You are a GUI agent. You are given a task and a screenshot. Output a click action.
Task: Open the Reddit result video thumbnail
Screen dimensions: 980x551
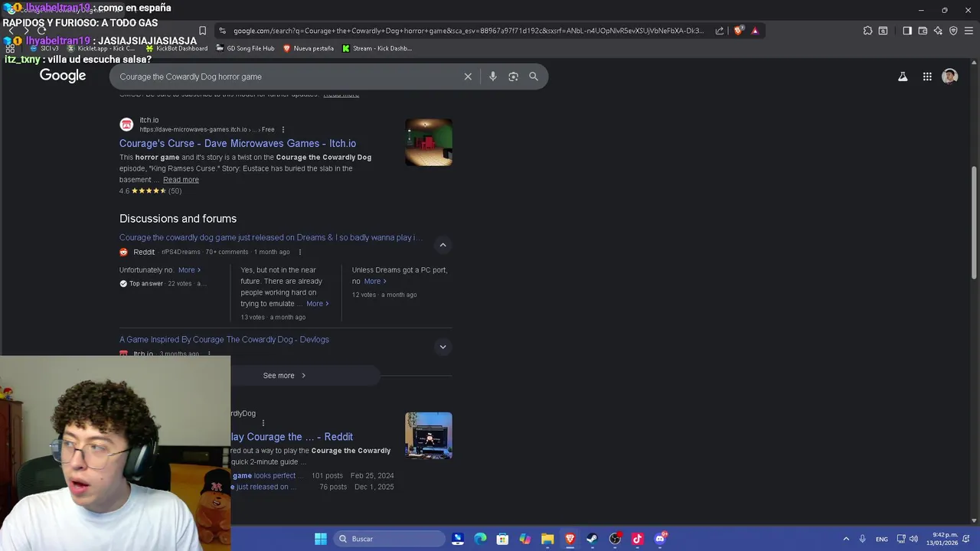(x=429, y=435)
